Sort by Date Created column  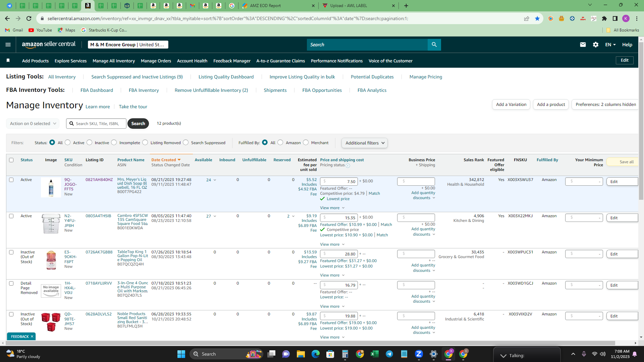[x=166, y=160]
